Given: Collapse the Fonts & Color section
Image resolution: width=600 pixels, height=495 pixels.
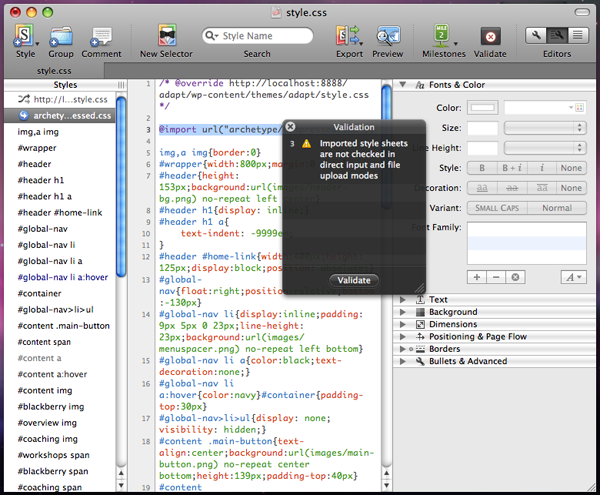Looking at the screenshot, I should 403,85.
